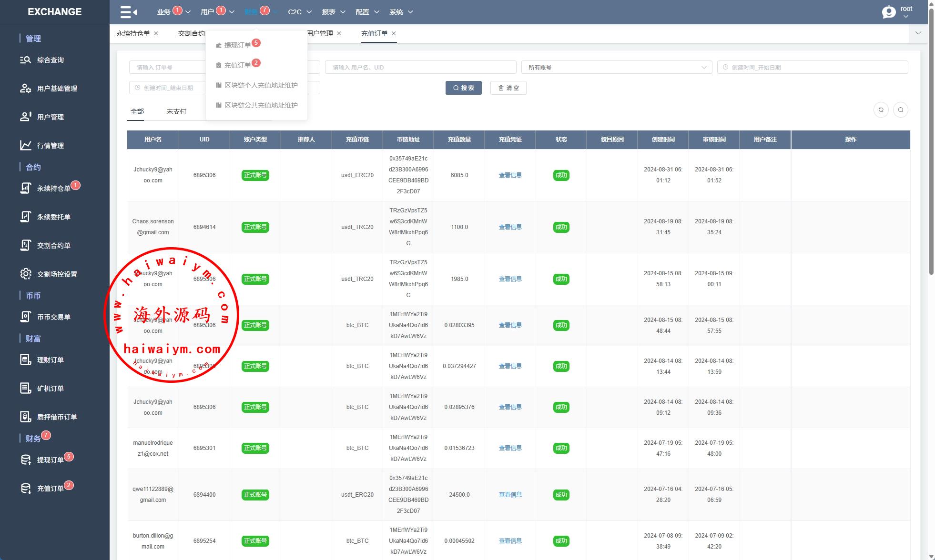Open 查看信息 link for the 6085.0 deposit

pos(510,175)
